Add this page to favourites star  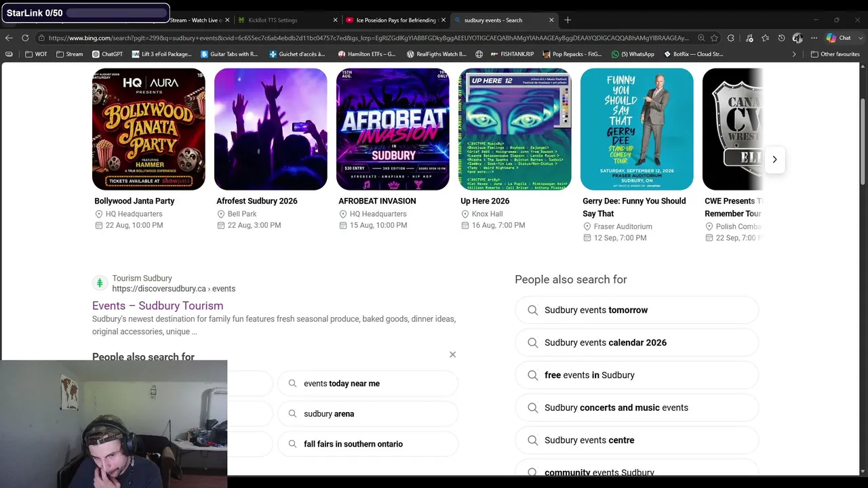click(x=714, y=38)
